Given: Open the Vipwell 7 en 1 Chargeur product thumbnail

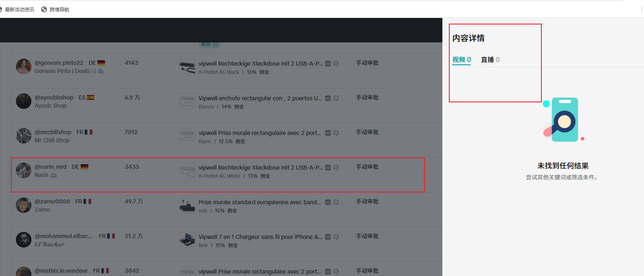Looking at the screenshot, I should pos(187,240).
